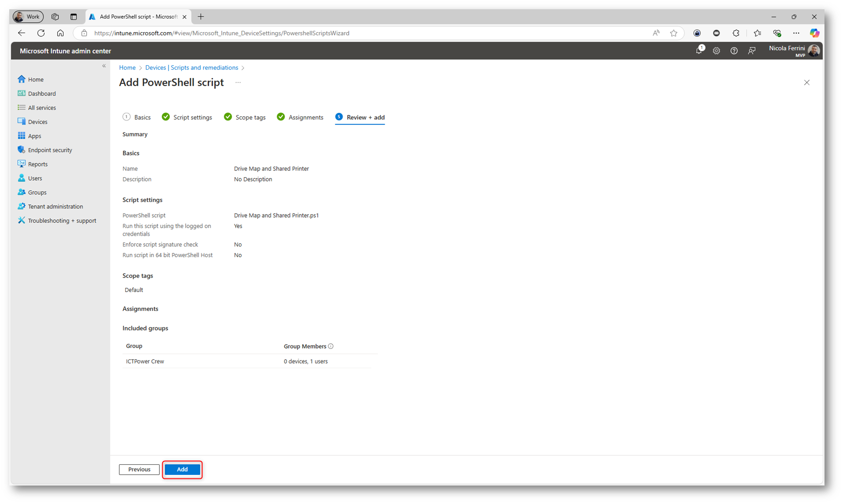This screenshot has width=843, height=504.
Task: Click the Add button
Action: [182, 469]
